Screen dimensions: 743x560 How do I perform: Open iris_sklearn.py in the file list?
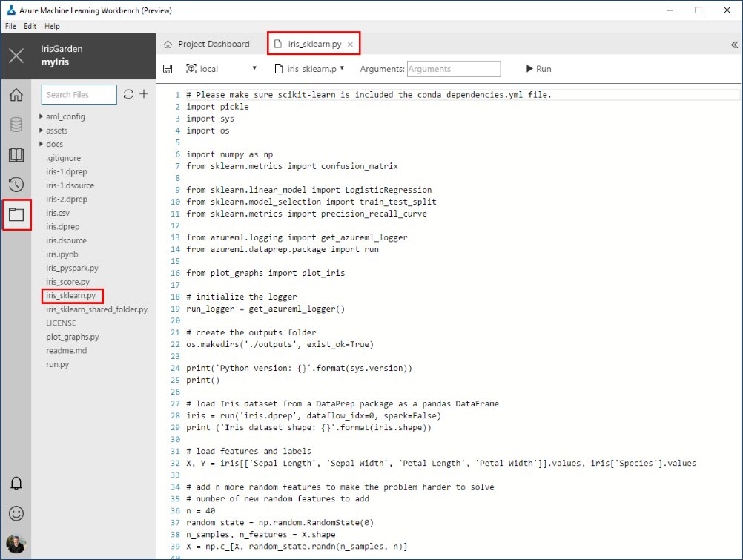[71, 295]
